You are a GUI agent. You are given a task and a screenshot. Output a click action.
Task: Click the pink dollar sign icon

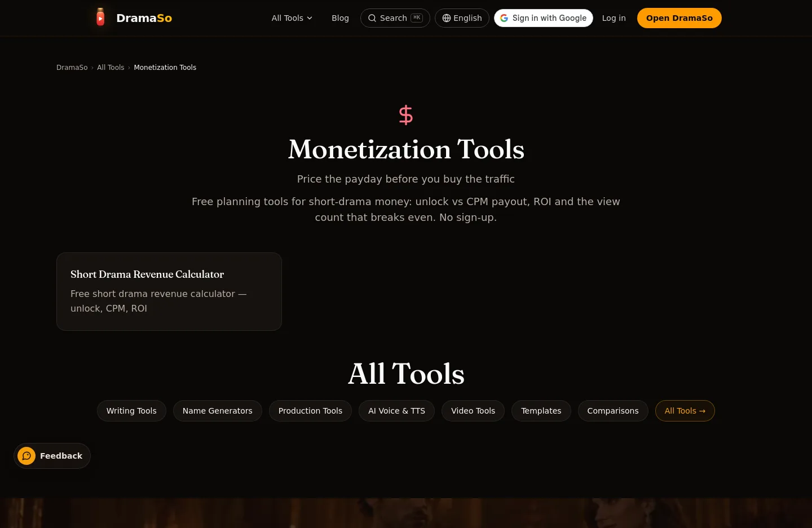coord(406,115)
